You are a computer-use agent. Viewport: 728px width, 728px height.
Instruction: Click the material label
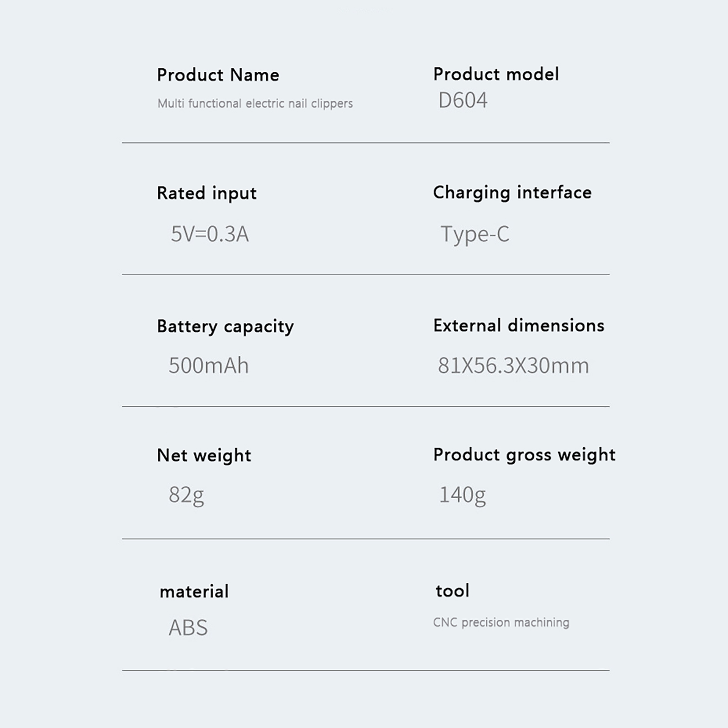coord(194,591)
